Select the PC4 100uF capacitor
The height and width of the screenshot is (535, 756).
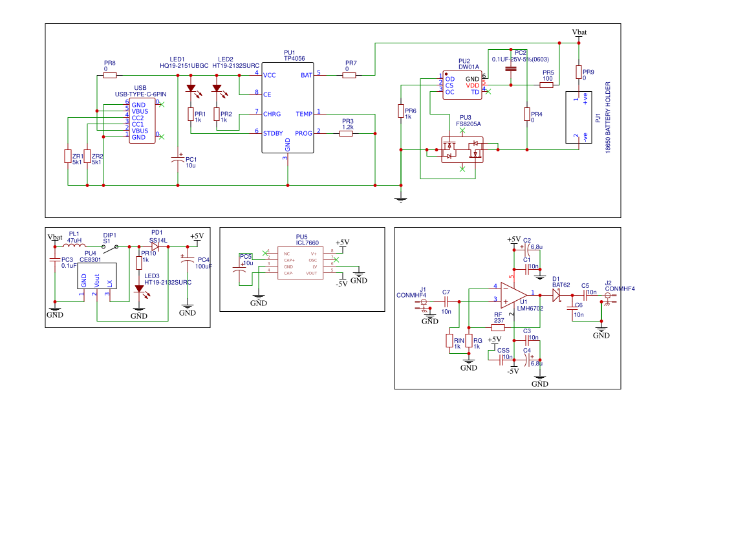(x=188, y=261)
